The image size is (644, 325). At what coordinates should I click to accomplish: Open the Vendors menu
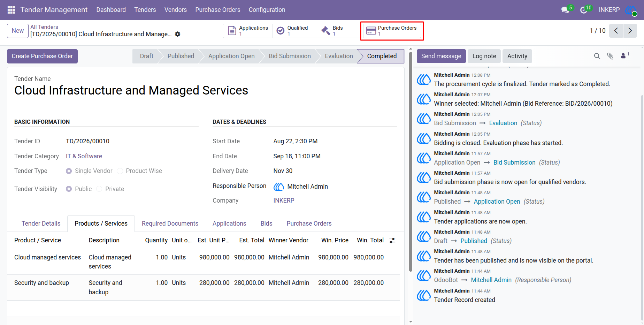pyautogui.click(x=176, y=10)
